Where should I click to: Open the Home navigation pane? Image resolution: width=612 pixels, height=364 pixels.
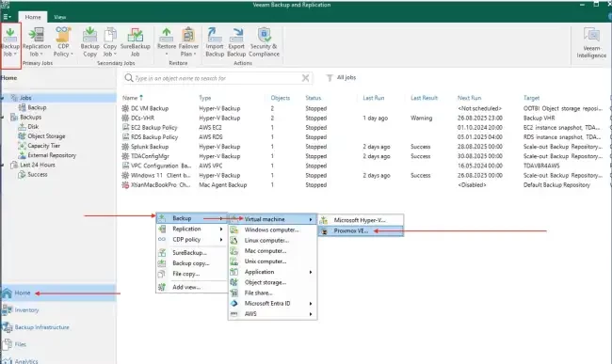click(58, 293)
